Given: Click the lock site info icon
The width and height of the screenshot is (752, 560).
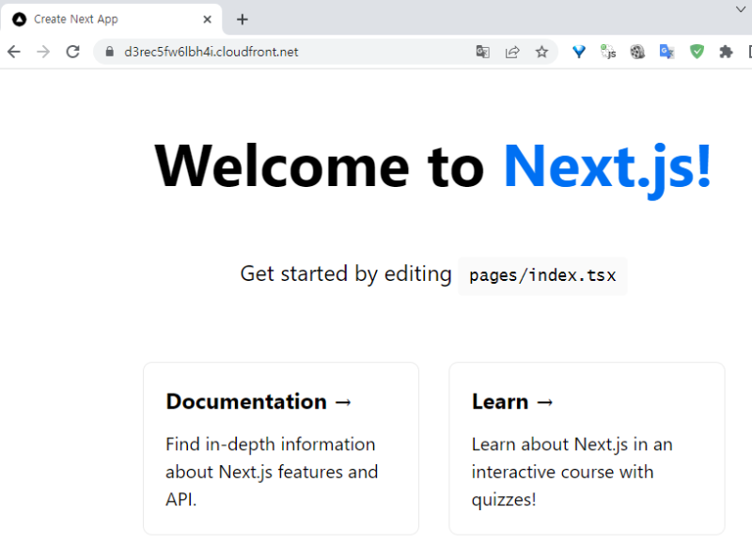Looking at the screenshot, I should tap(109, 52).
